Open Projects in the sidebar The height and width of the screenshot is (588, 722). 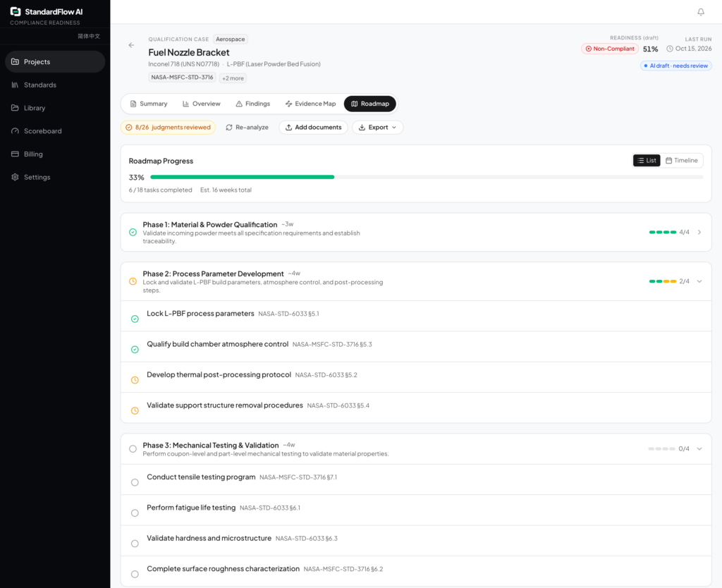55,62
